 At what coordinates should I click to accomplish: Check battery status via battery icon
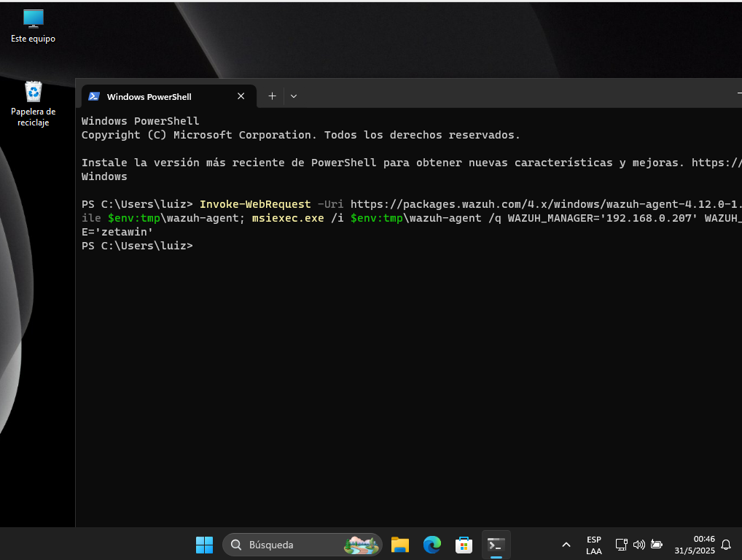(x=657, y=545)
